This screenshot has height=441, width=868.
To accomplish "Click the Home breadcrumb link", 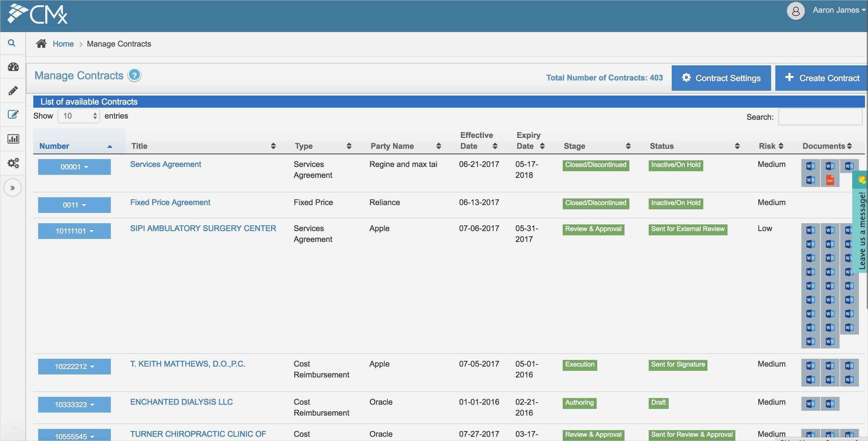I will (x=63, y=44).
